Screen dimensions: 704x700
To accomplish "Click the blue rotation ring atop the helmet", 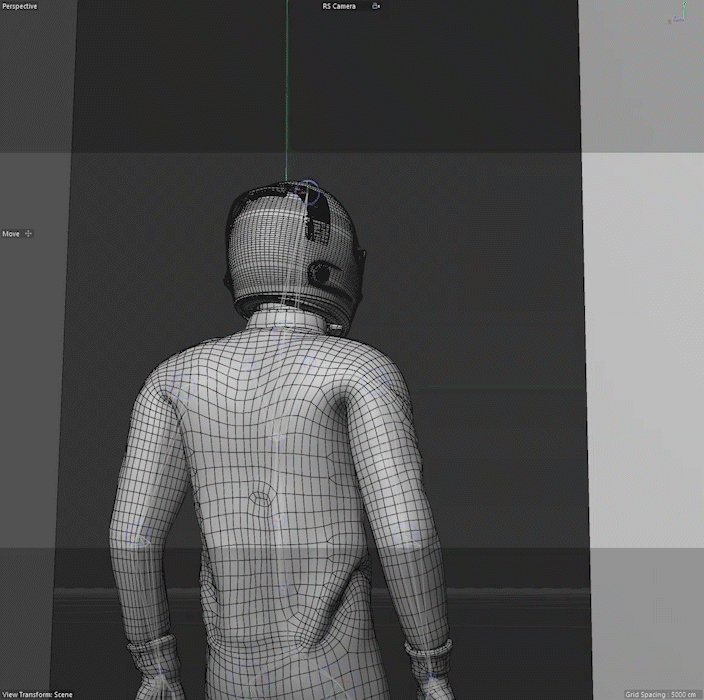I will [x=308, y=190].
